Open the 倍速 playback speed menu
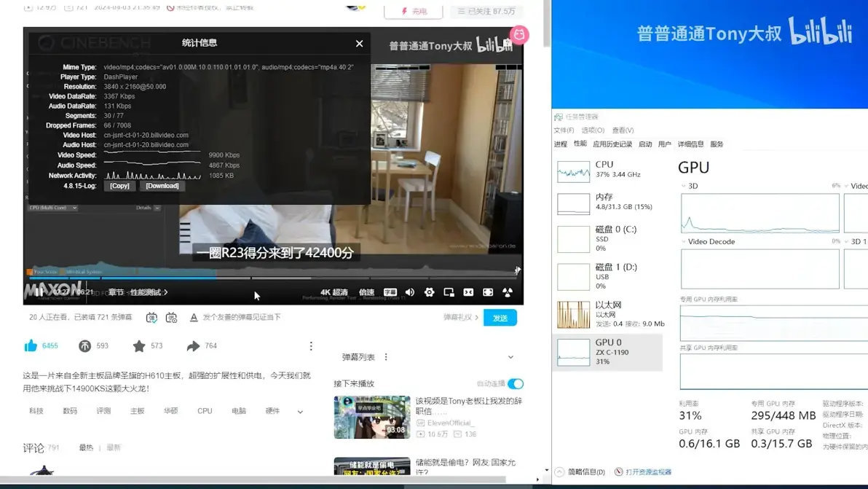 tap(366, 292)
